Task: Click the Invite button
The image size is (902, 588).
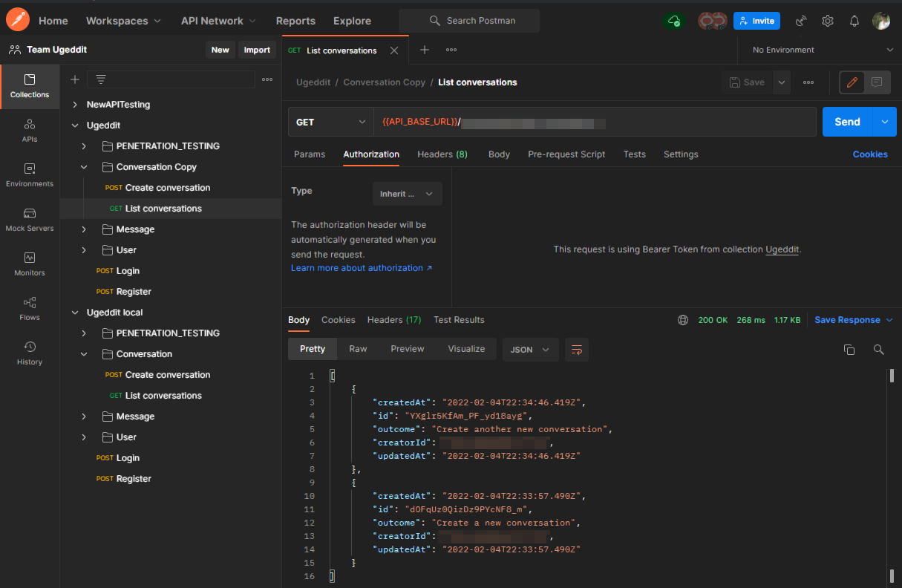Action: [756, 21]
